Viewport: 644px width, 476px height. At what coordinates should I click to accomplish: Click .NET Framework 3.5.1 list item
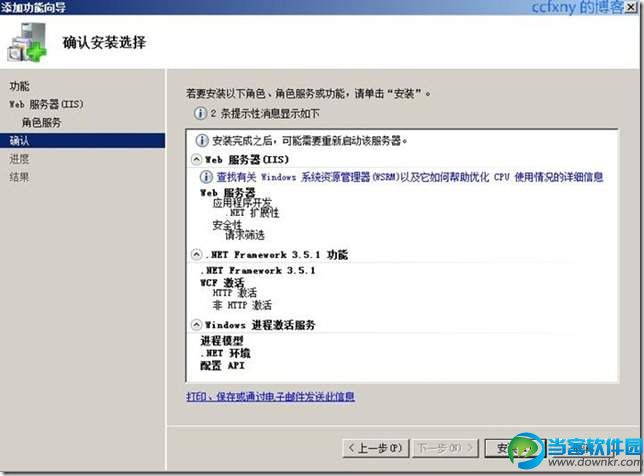[258, 270]
